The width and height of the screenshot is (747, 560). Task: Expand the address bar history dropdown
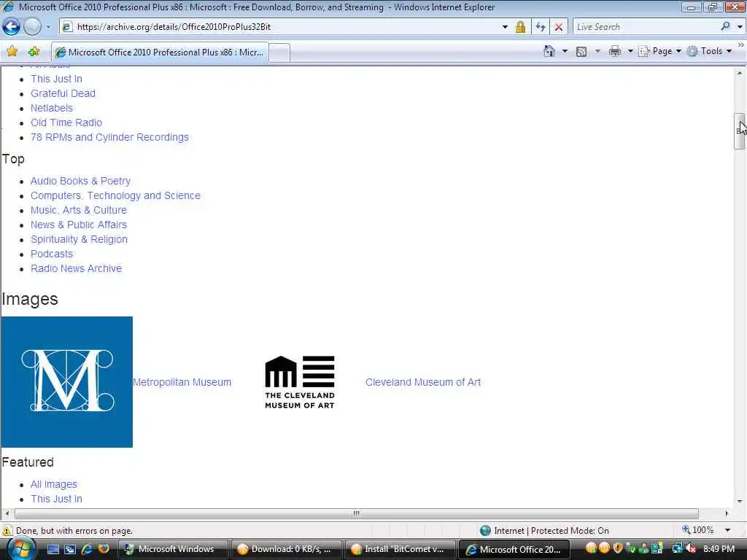click(505, 27)
